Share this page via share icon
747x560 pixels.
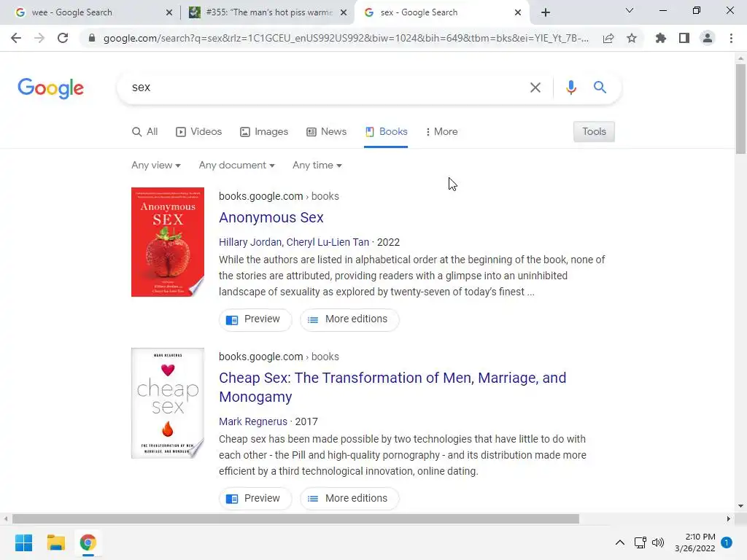click(608, 38)
